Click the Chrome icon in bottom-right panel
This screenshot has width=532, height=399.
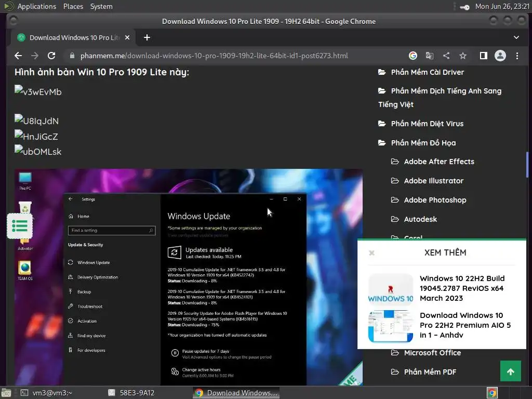[x=493, y=393]
